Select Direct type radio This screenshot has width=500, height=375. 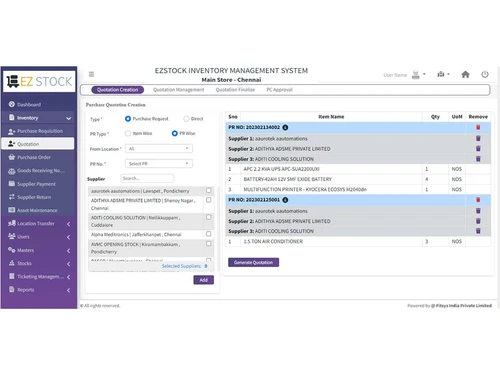pyautogui.click(x=186, y=119)
